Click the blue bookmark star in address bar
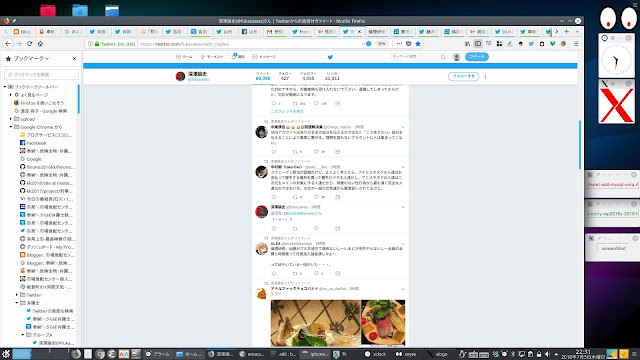The image size is (640, 360). coord(418,44)
